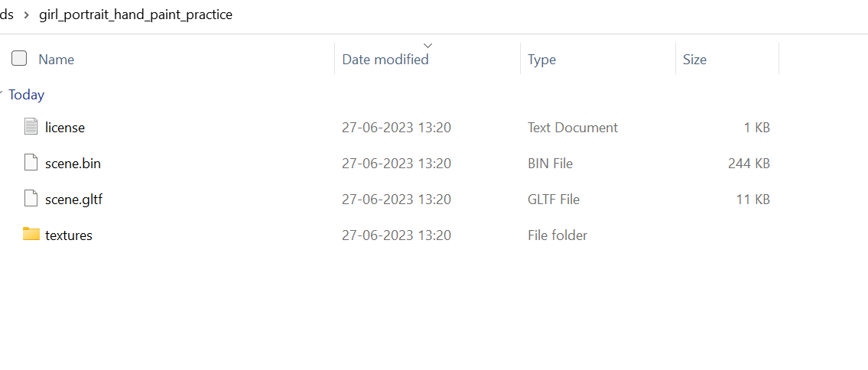The height and width of the screenshot is (370, 868).
Task: Select the license file name
Action: click(65, 128)
